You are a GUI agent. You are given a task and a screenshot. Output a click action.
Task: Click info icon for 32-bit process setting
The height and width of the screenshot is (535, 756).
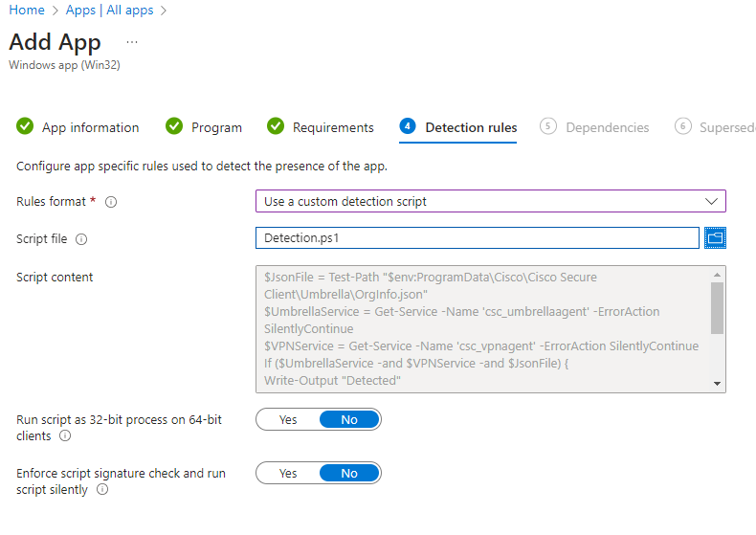65,435
